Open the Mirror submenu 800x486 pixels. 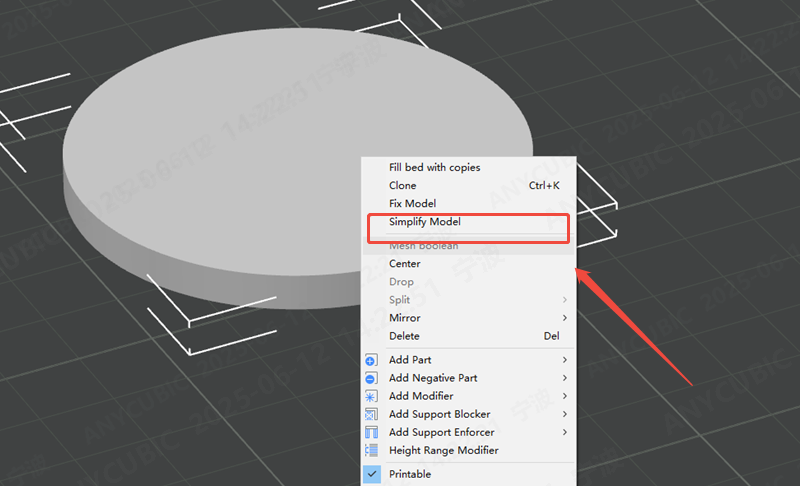(469, 318)
